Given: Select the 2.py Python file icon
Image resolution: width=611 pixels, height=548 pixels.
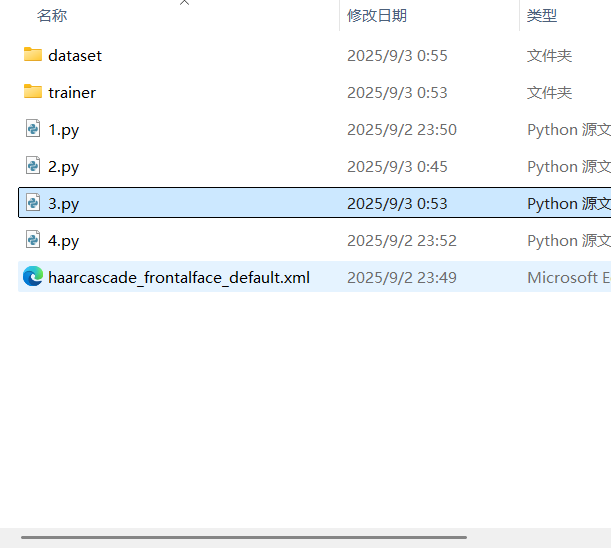Looking at the screenshot, I should [33, 166].
